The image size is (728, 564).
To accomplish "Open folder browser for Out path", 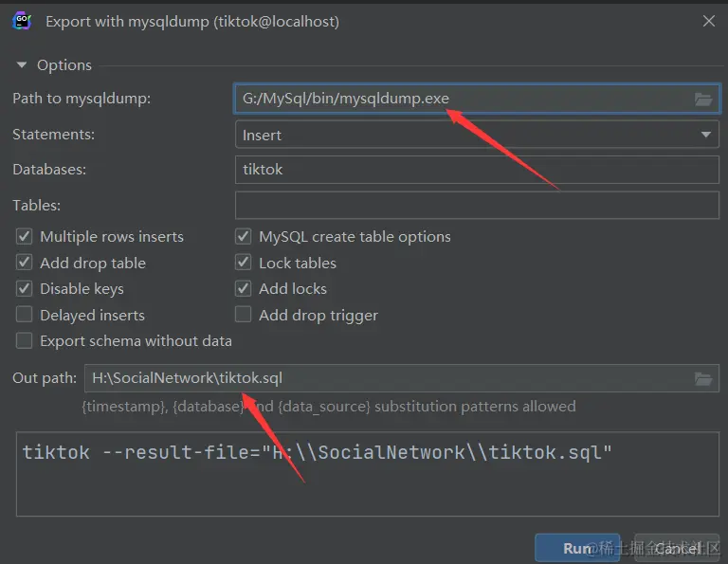I will [x=702, y=378].
